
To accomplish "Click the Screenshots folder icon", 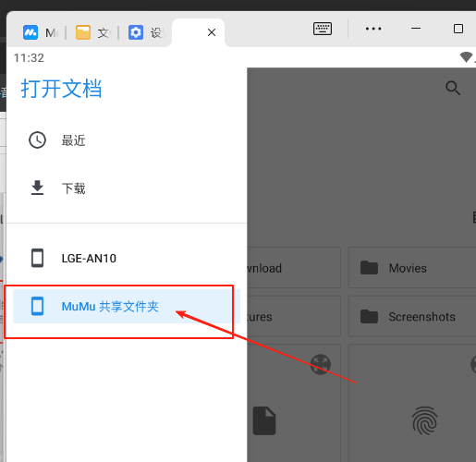I will pyautogui.click(x=369, y=316).
